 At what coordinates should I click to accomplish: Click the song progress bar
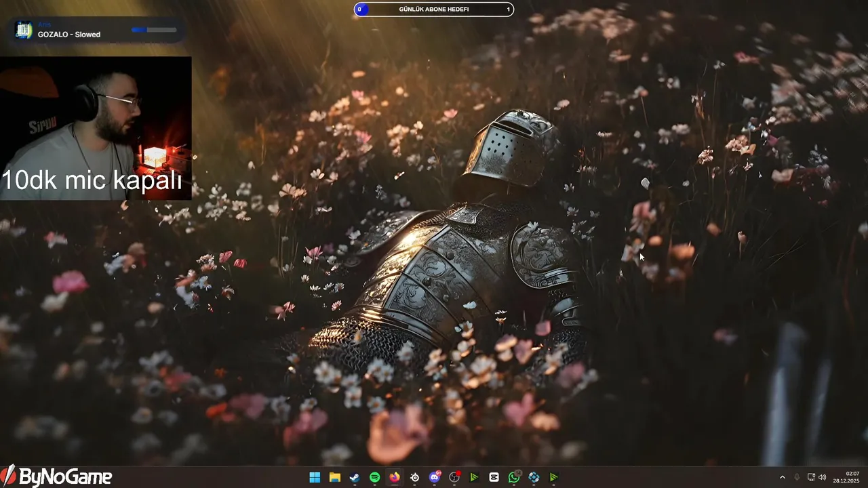pos(154,30)
